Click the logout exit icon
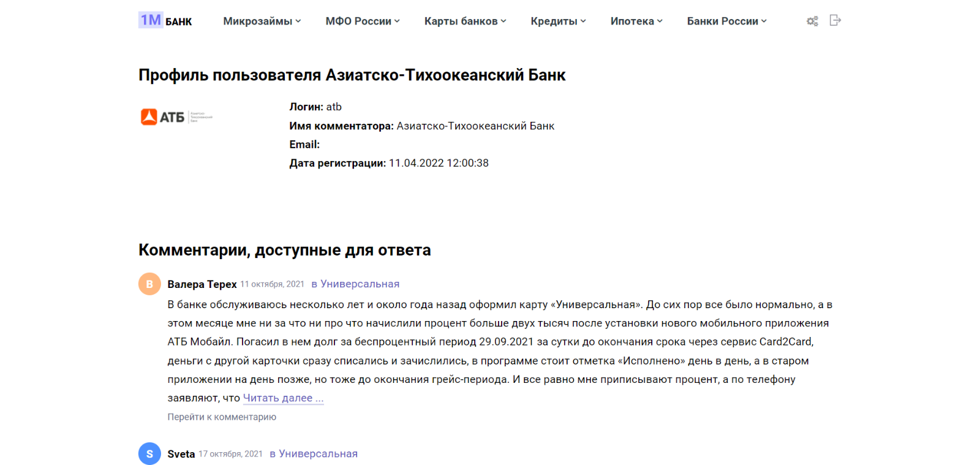Image resolution: width=980 pixels, height=465 pixels. 835,20
